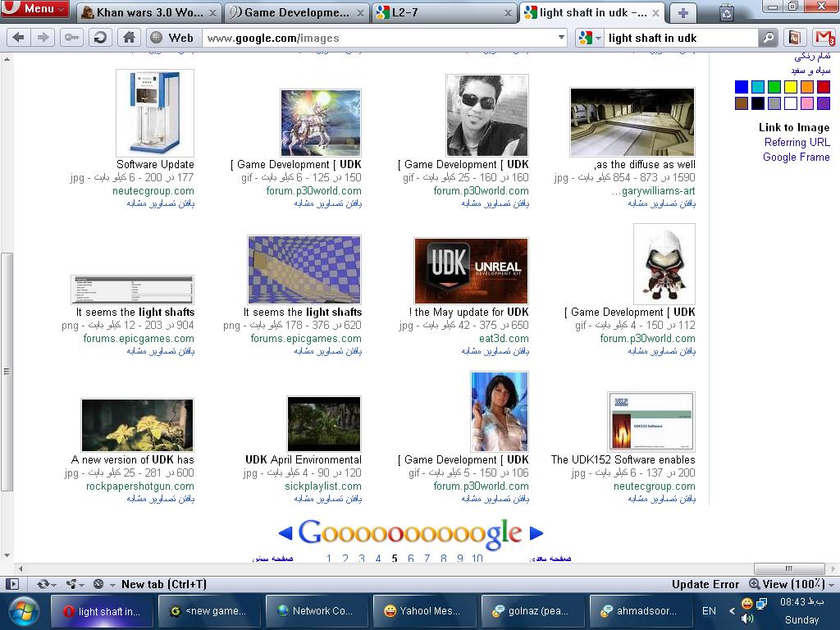
Task: Open the Opera Menu button
Action: click(34, 8)
